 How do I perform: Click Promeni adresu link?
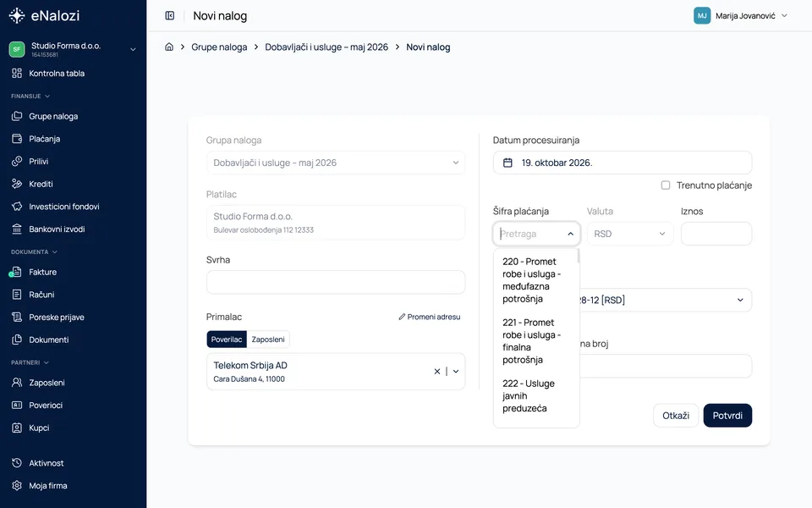pyautogui.click(x=430, y=317)
